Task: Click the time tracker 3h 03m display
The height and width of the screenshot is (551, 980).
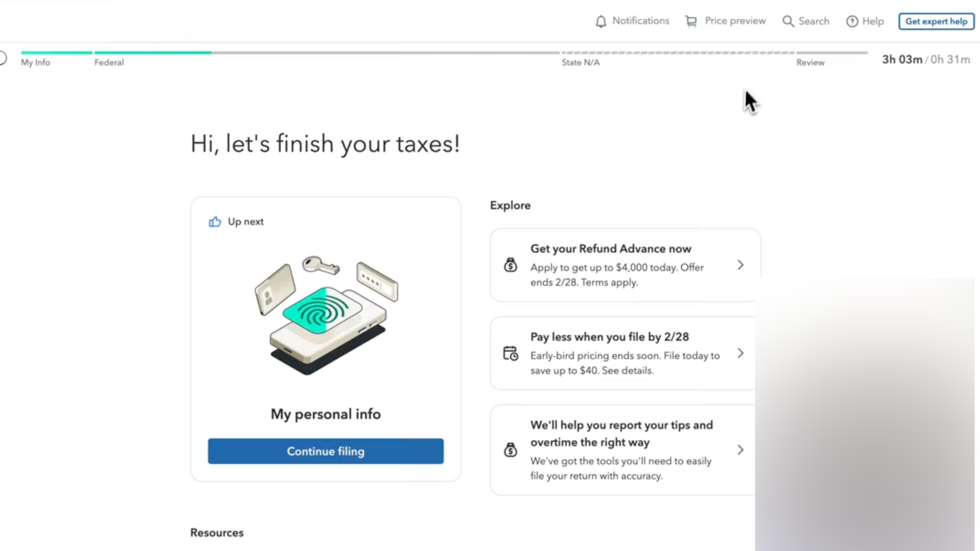Action: click(902, 59)
